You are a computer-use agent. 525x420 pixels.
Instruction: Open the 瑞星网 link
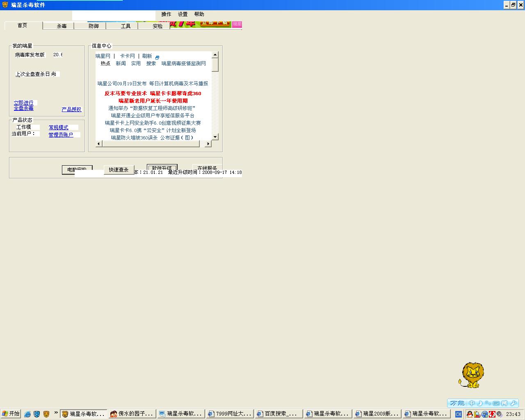click(x=103, y=56)
